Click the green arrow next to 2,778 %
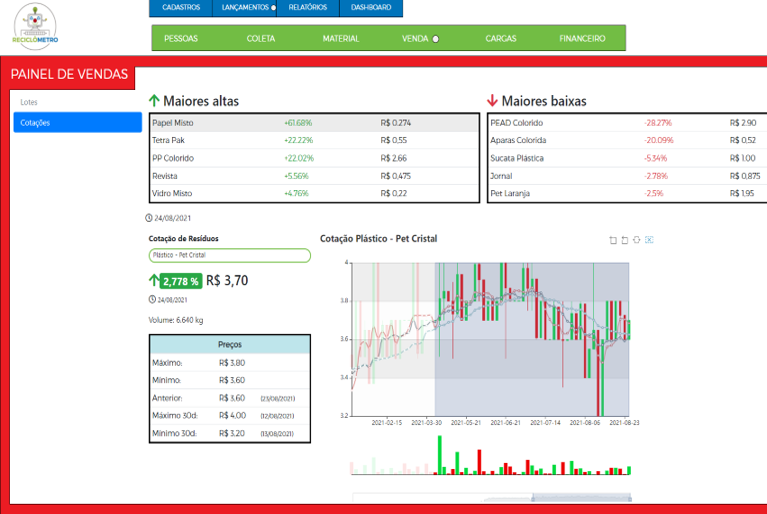 [x=154, y=281]
